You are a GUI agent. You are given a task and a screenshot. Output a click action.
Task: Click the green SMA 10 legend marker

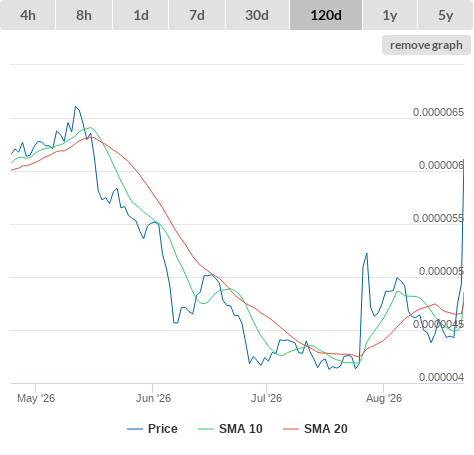(206, 429)
